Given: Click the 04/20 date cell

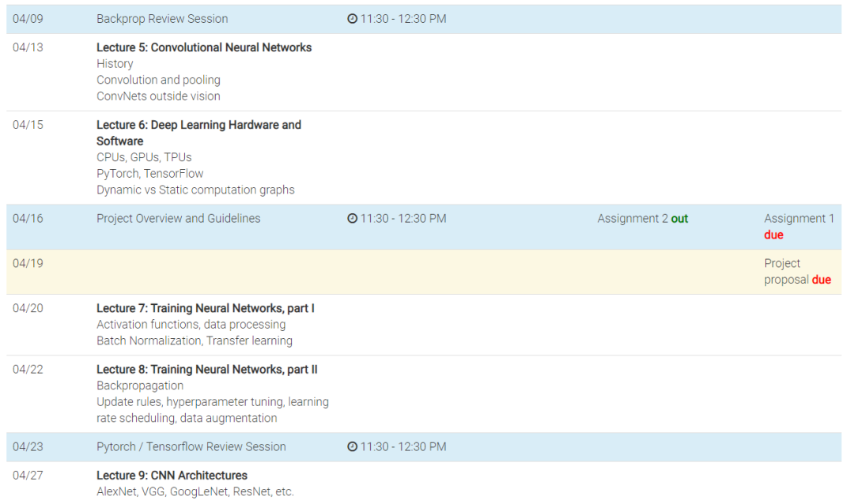Looking at the screenshot, I should click(28, 309).
